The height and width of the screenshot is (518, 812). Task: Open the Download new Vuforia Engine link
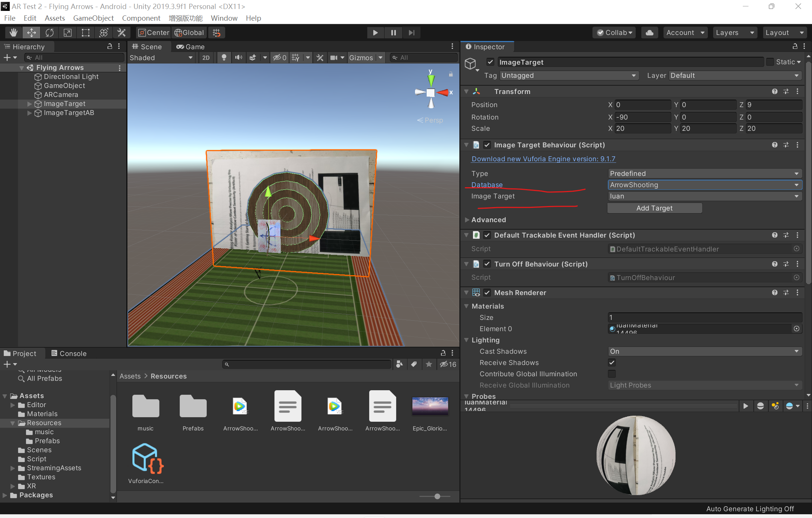pos(542,159)
